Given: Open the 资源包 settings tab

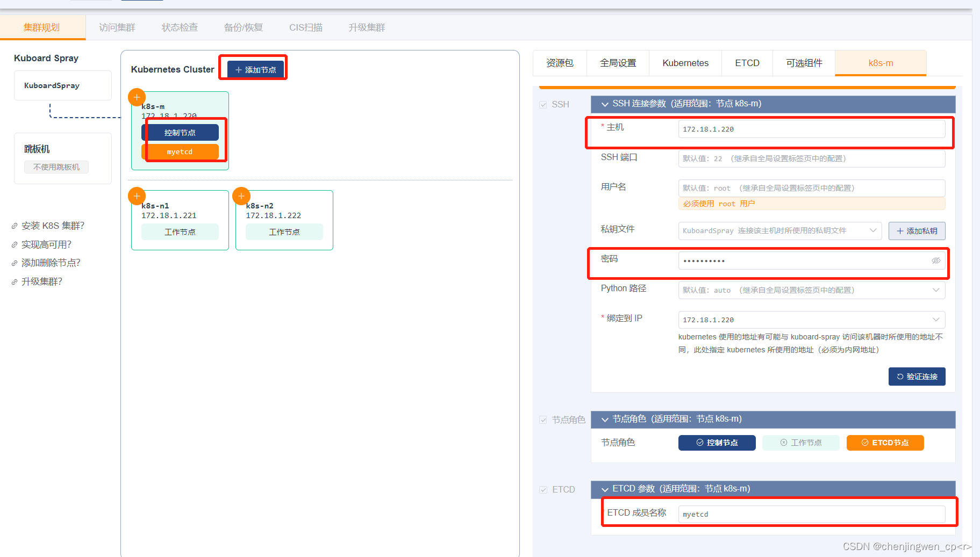Looking at the screenshot, I should pyautogui.click(x=560, y=63).
